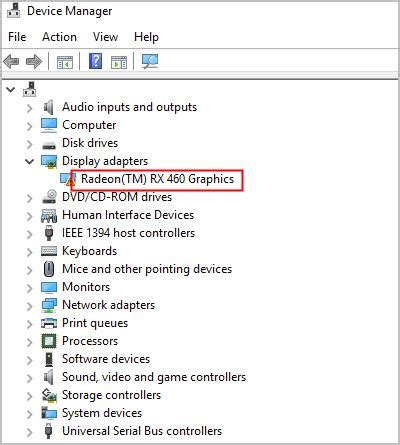This screenshot has width=400, height=445.
Task: Click the Sound, video and game controllers icon
Action: [x=49, y=377]
